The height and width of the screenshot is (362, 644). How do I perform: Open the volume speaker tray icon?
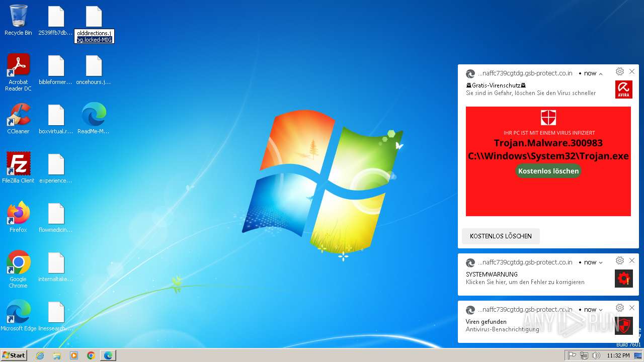click(x=596, y=355)
